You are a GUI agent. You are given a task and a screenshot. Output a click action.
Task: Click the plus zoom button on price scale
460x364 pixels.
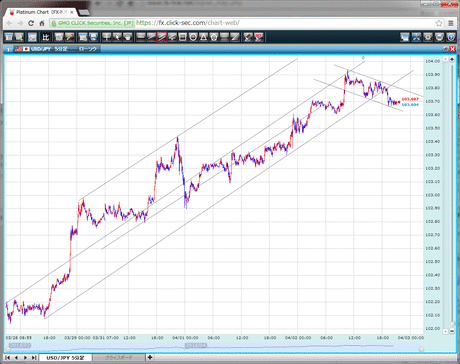click(452, 59)
